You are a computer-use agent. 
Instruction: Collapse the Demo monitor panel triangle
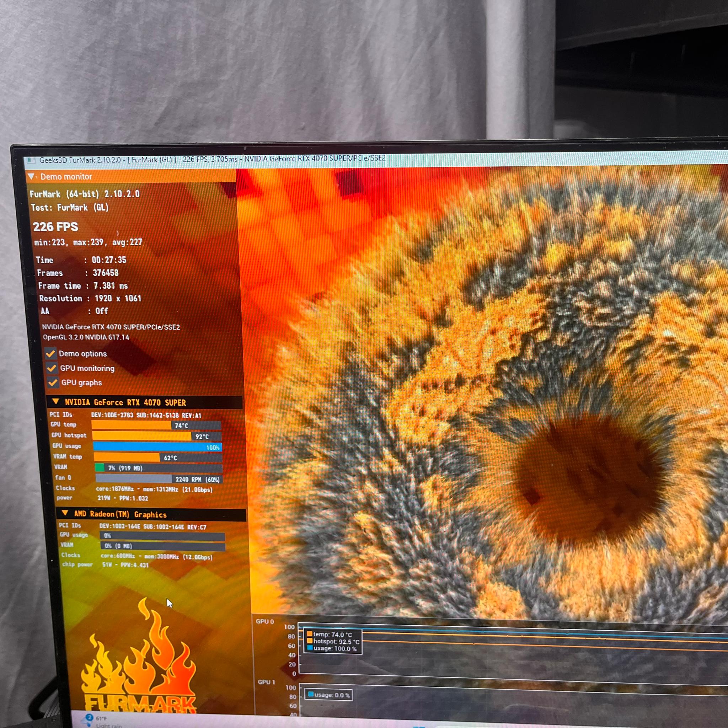pyautogui.click(x=31, y=176)
